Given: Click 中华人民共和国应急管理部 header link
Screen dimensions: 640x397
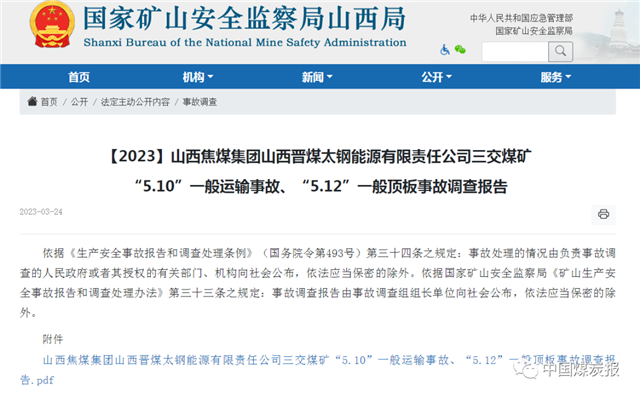Looking at the screenshot, I should 521,18.
